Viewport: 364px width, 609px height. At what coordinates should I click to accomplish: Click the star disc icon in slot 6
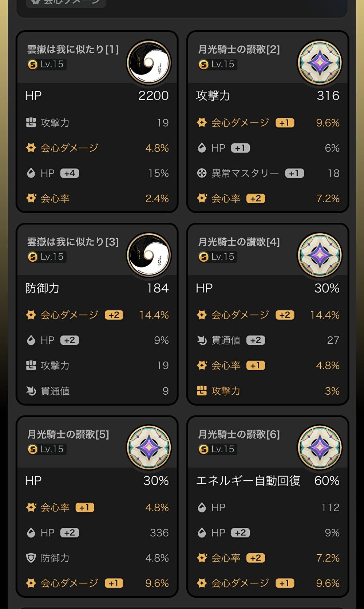[x=320, y=448]
